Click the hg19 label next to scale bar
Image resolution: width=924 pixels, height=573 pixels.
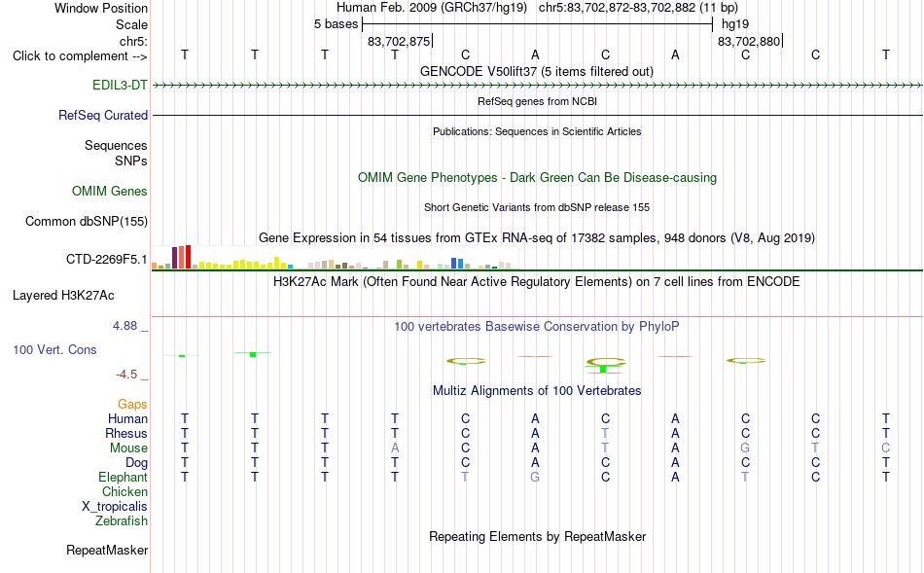point(735,24)
